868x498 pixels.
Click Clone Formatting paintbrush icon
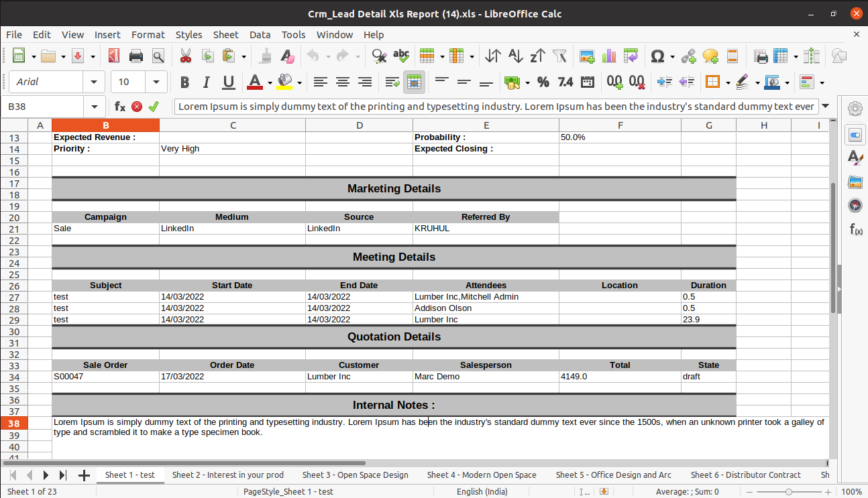coord(266,56)
